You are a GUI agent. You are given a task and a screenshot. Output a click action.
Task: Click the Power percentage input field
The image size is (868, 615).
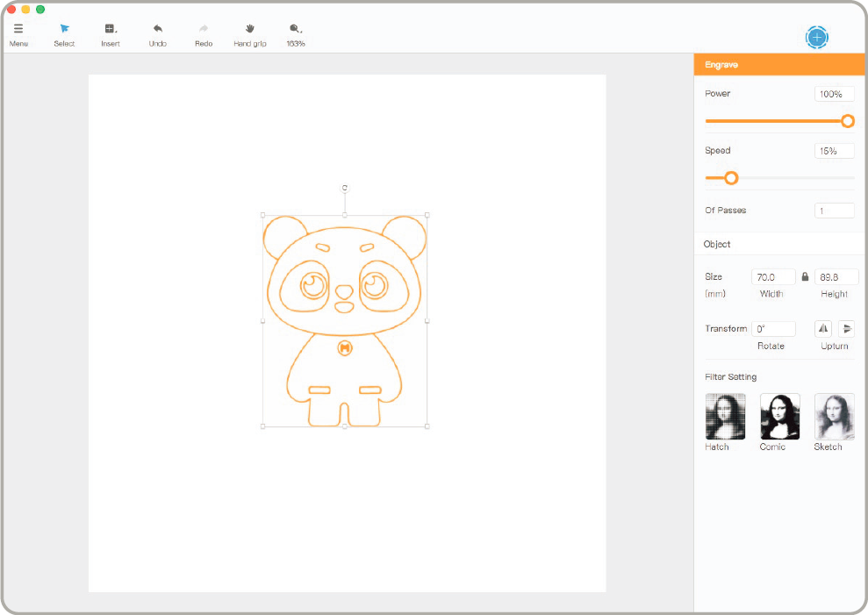coord(834,94)
